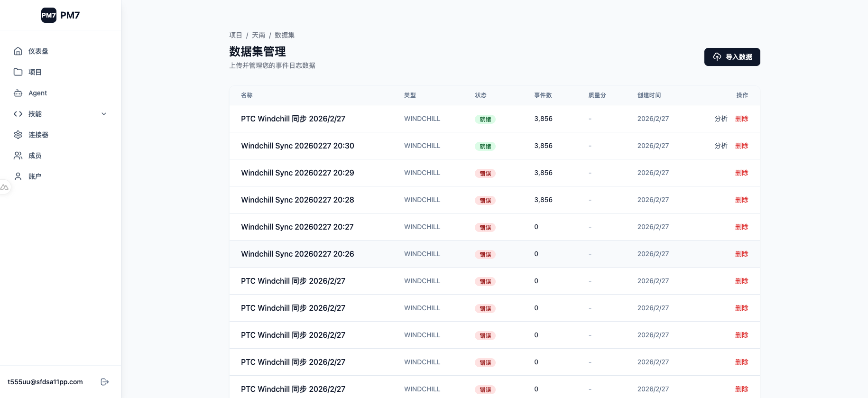Image resolution: width=868 pixels, height=398 pixels.
Task: Click event count 3,856 for Windchill Sync 20:29
Action: point(543,173)
